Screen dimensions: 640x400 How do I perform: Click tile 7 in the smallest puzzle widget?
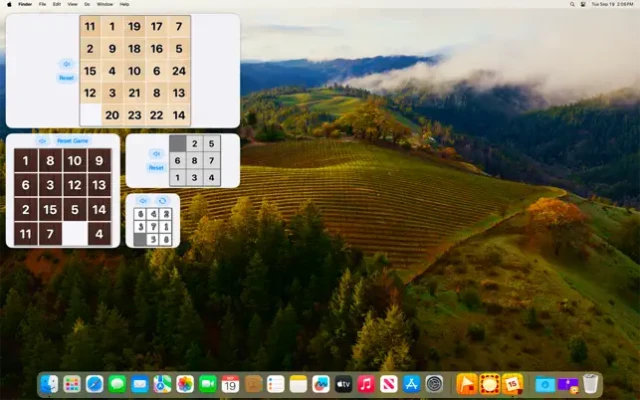tap(153, 227)
